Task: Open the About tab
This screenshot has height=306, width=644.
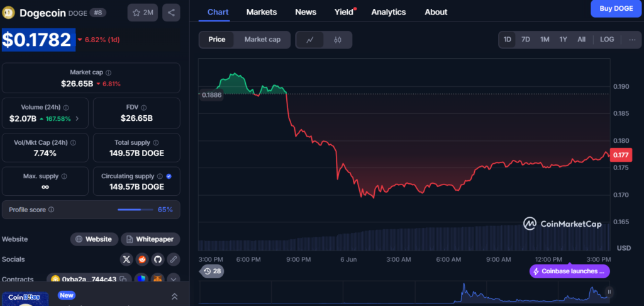Action: pos(436,12)
